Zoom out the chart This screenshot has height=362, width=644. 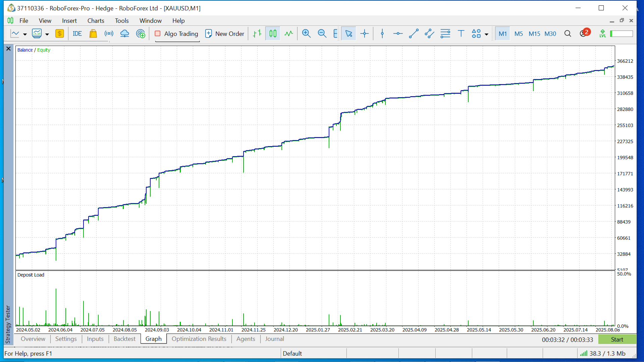(x=322, y=34)
